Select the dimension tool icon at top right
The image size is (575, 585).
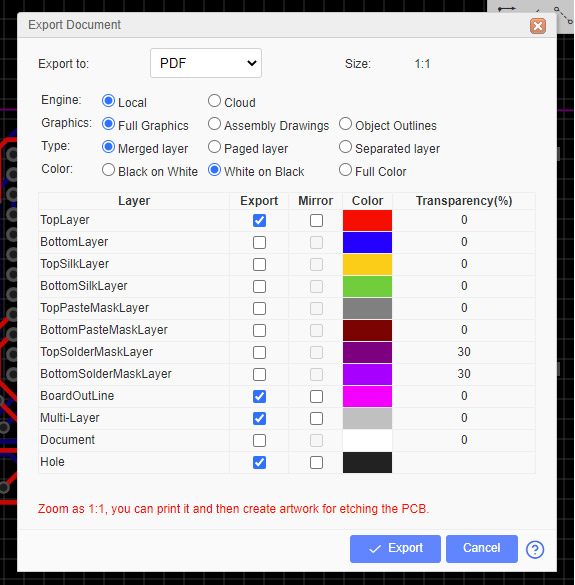coord(506,8)
